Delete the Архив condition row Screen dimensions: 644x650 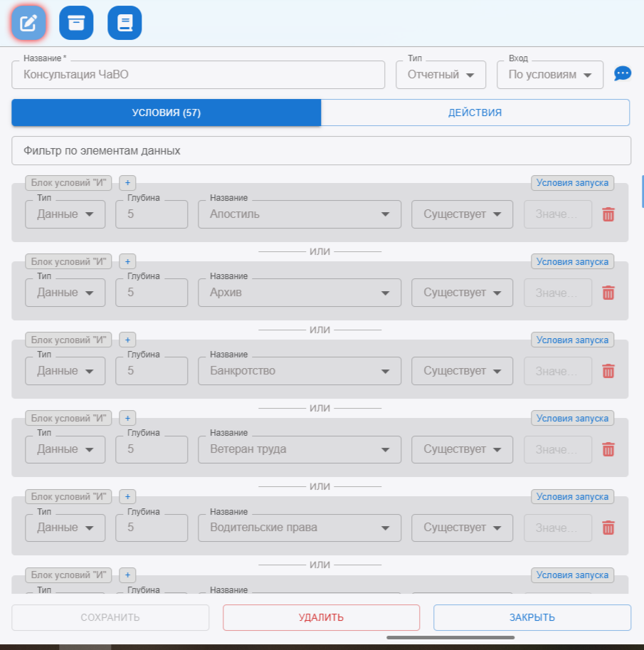[x=608, y=293]
